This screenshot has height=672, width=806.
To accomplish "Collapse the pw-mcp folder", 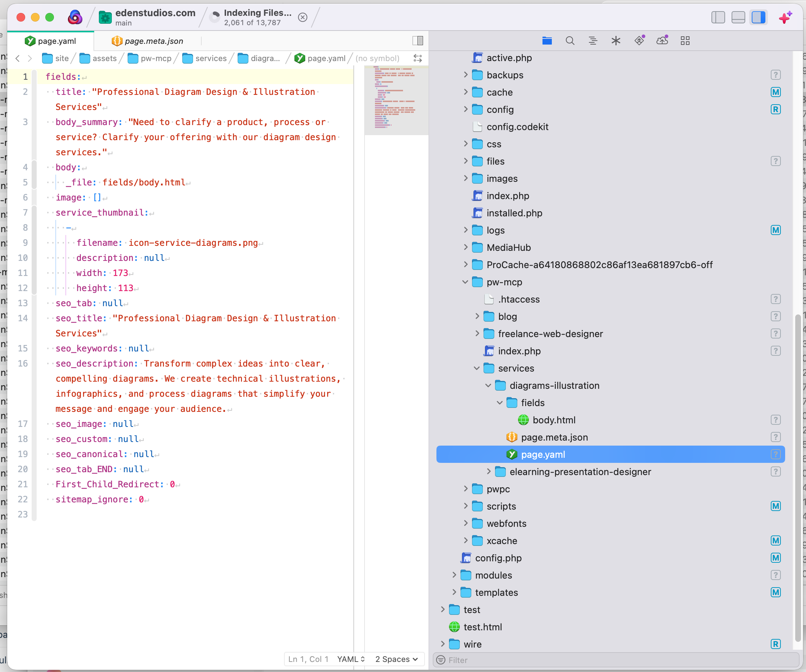I will [x=466, y=282].
